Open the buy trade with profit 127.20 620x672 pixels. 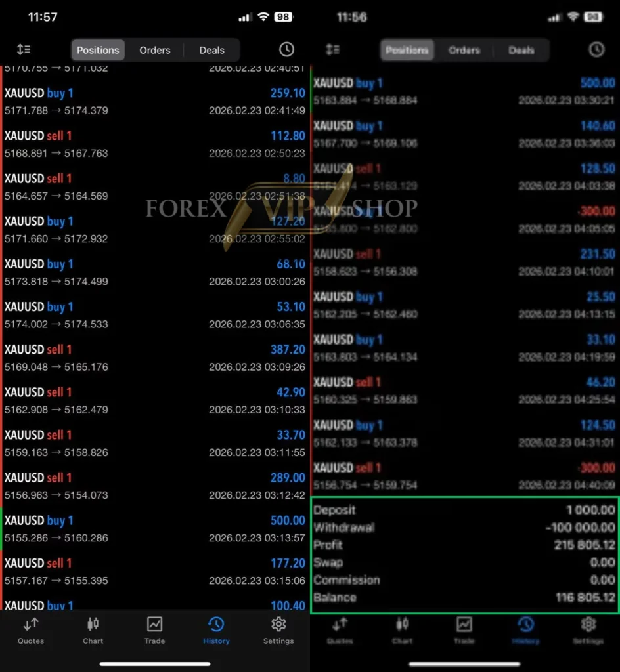tap(155, 230)
